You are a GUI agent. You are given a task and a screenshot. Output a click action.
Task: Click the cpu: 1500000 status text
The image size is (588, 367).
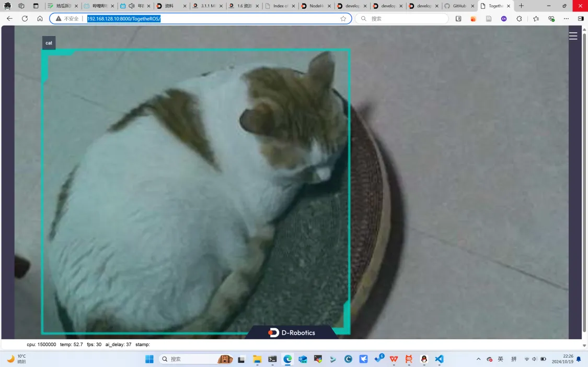pos(41,345)
